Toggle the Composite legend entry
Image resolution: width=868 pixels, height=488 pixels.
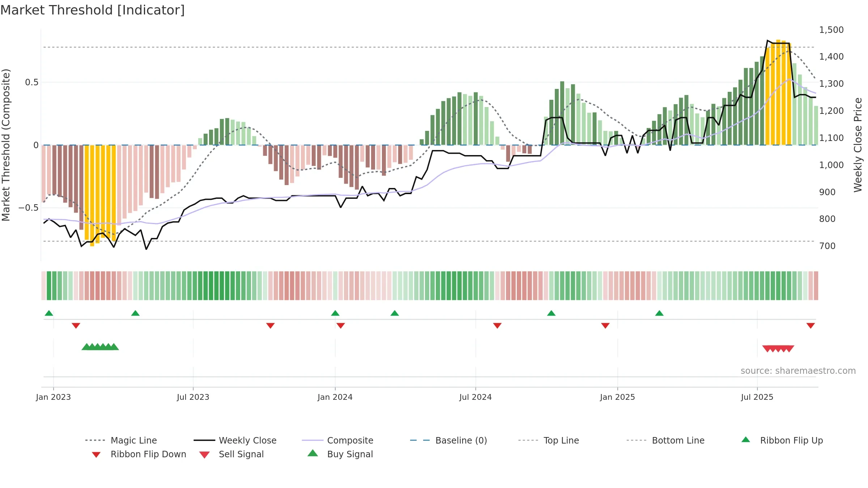337,440
